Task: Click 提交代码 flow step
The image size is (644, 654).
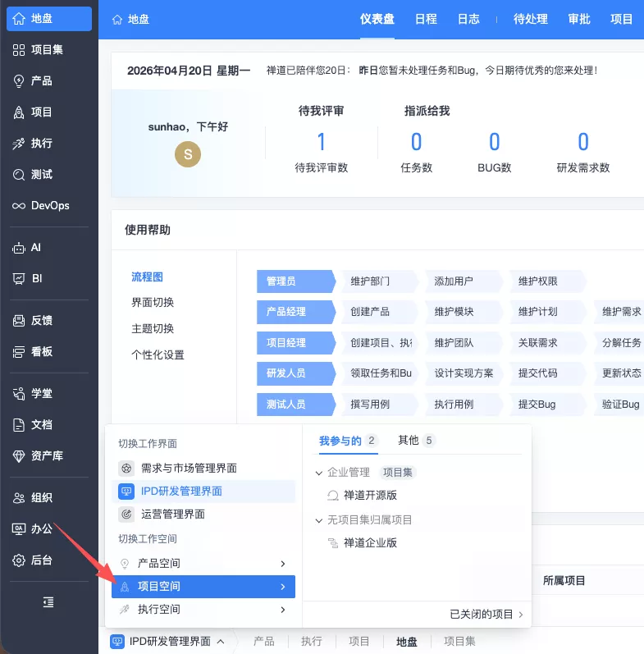Action: (x=547, y=373)
